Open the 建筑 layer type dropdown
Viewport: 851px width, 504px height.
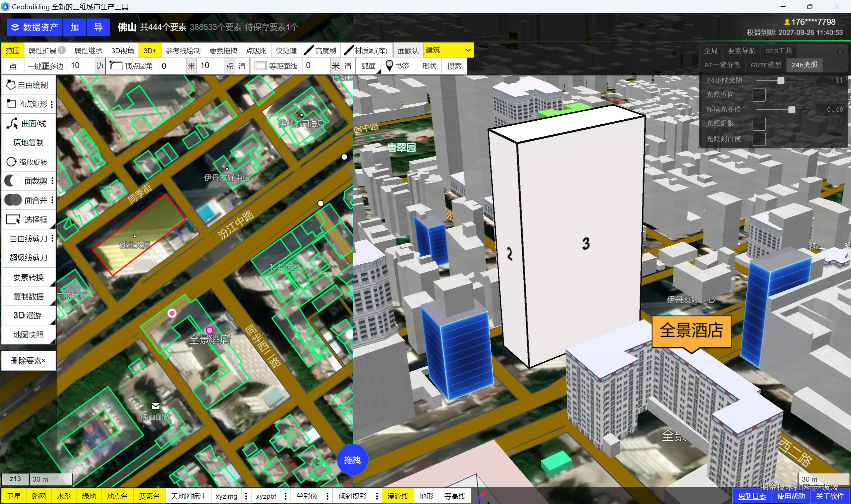(448, 50)
